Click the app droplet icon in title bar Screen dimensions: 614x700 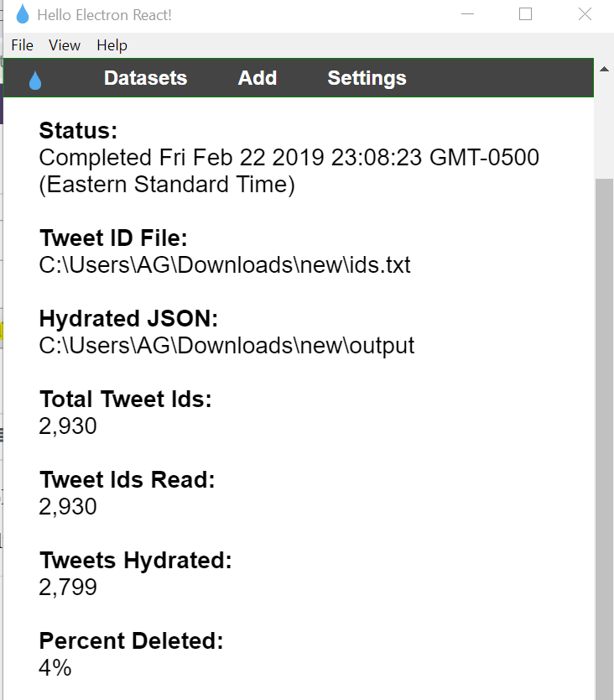point(22,14)
